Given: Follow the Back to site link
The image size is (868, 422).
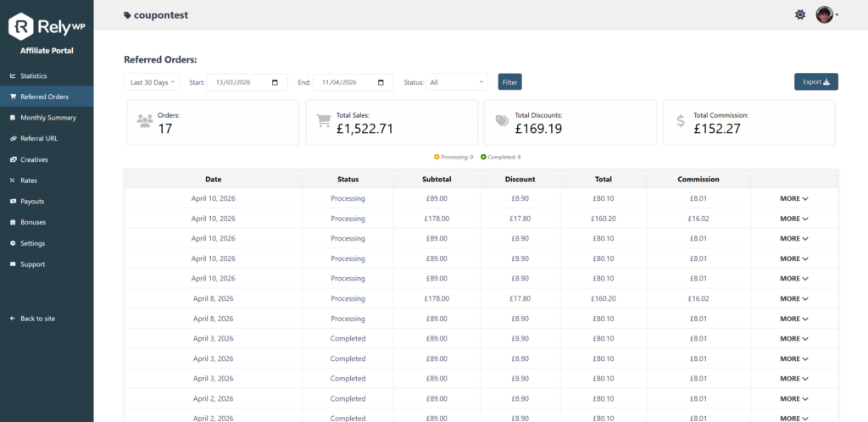Looking at the screenshot, I should (37, 319).
